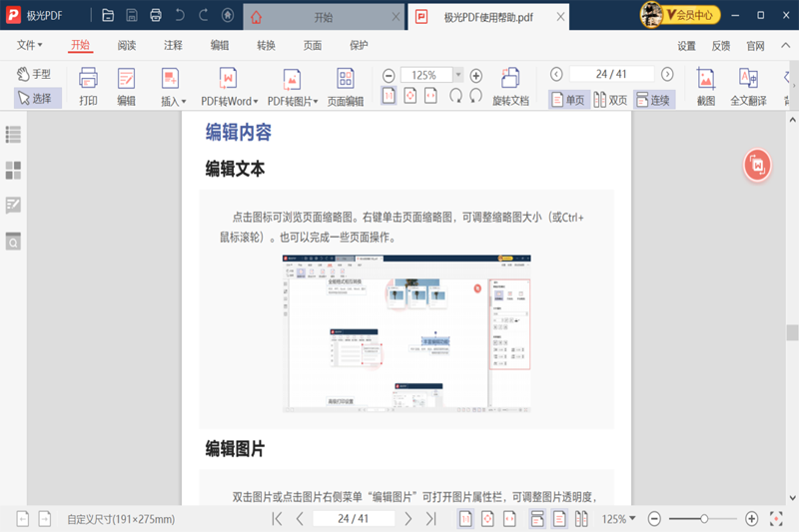Open the 文件 (File) menu dropdown
This screenshot has height=532, width=799.
coord(30,45)
